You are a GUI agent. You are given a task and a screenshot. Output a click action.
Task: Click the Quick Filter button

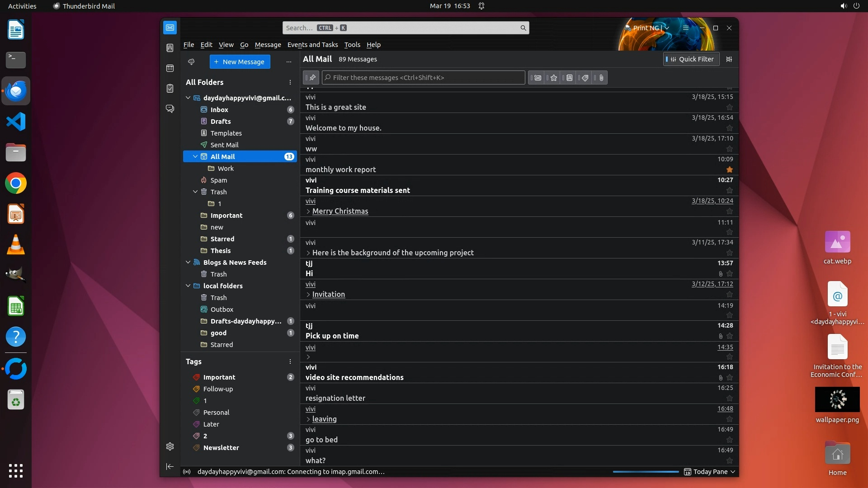click(x=691, y=59)
